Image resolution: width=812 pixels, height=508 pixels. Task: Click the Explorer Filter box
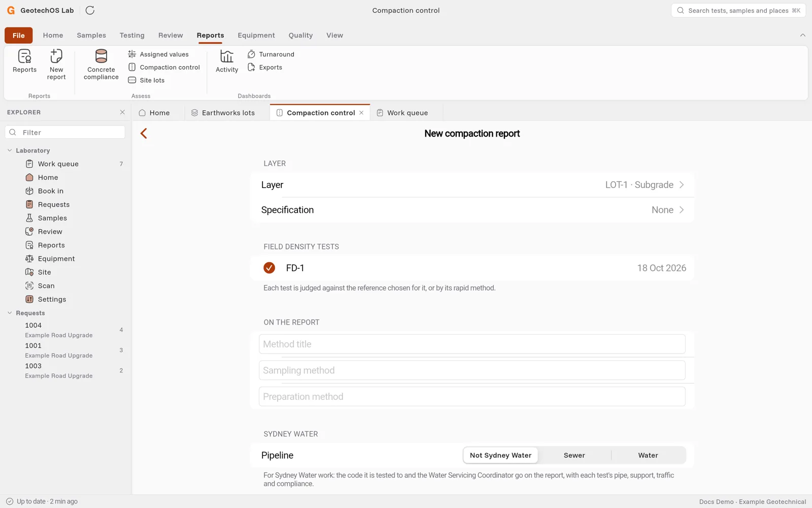(65, 132)
